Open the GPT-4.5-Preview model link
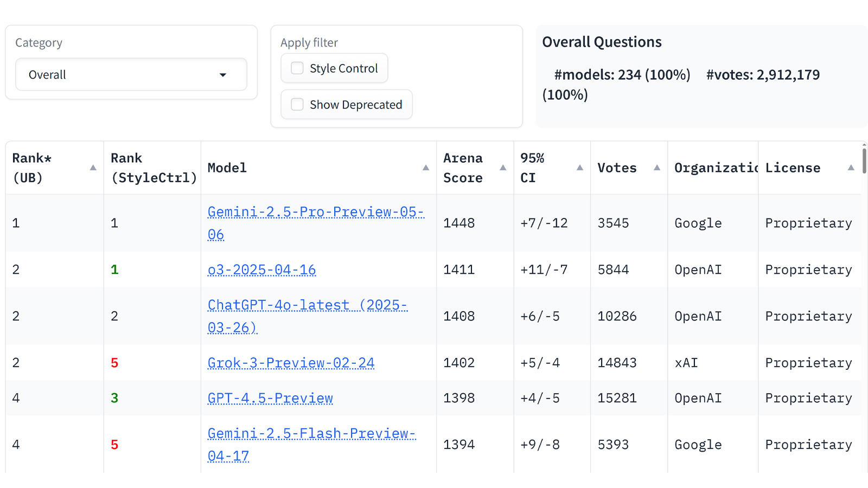The image size is (868, 488). click(x=270, y=398)
